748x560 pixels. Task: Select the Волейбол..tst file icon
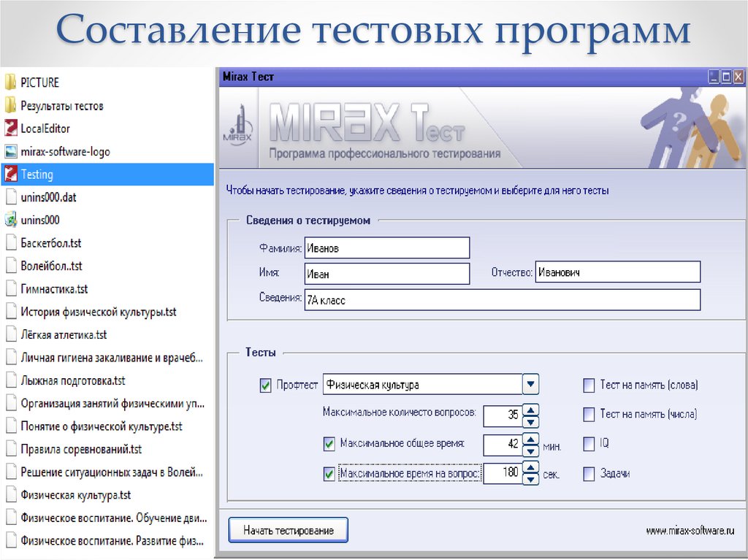pyautogui.click(x=11, y=265)
